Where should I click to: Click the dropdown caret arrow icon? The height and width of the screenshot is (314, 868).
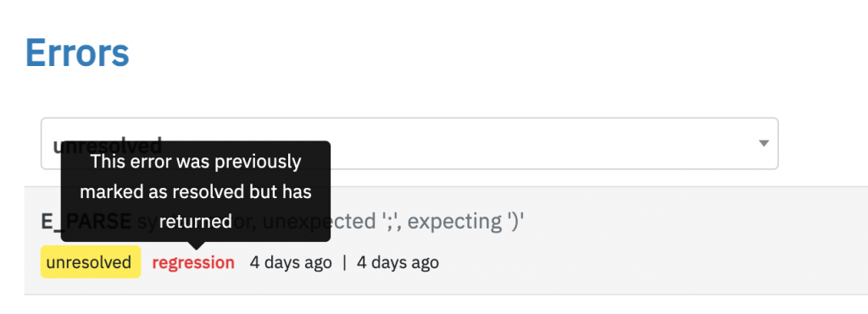(x=764, y=143)
